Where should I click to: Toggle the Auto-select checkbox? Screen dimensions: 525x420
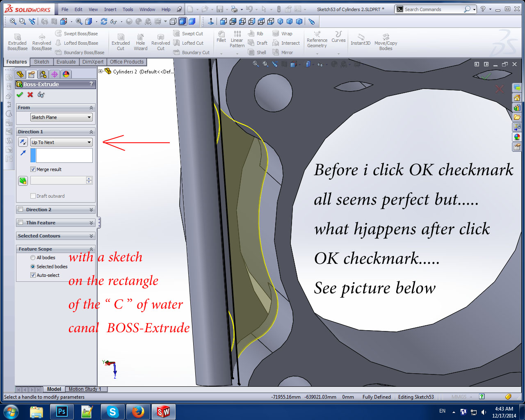click(x=33, y=275)
